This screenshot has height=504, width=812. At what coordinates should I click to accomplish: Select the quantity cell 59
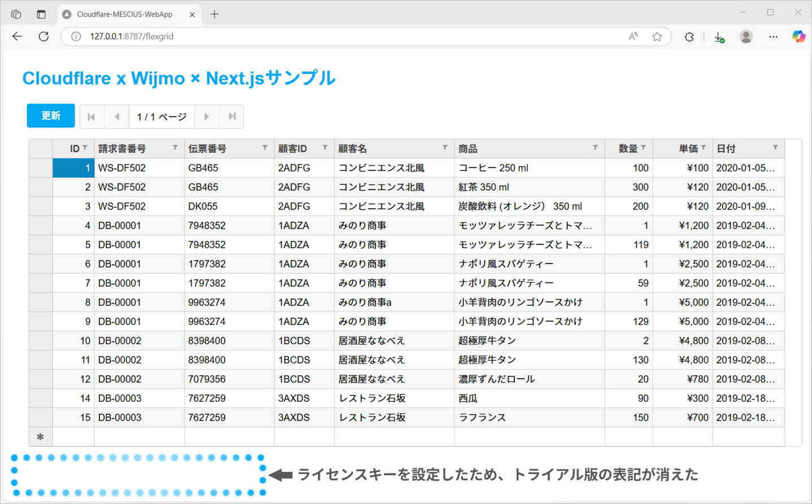tap(628, 283)
